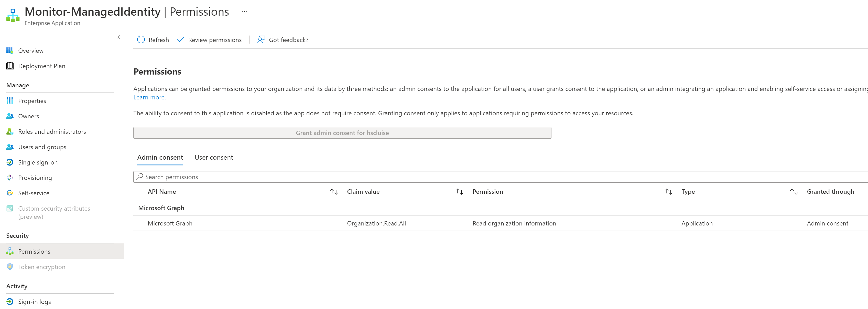
Task: Click the search magnifier icon
Action: (x=140, y=177)
